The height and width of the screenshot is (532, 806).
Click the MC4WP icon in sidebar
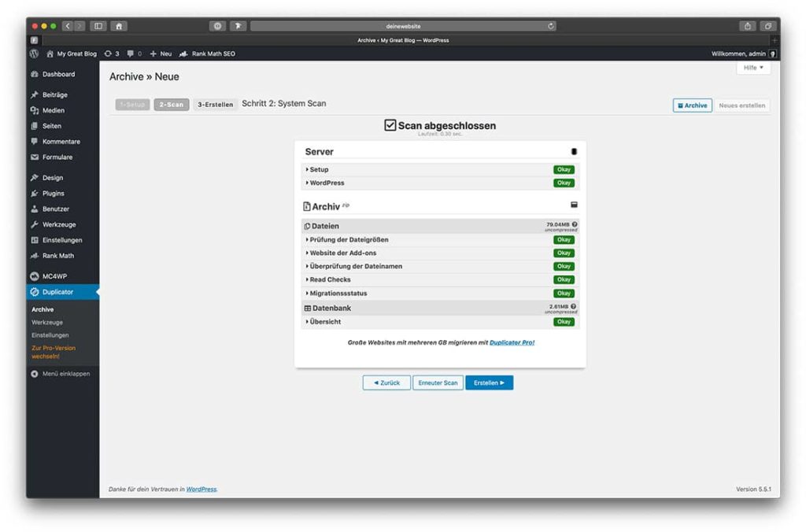click(x=35, y=276)
